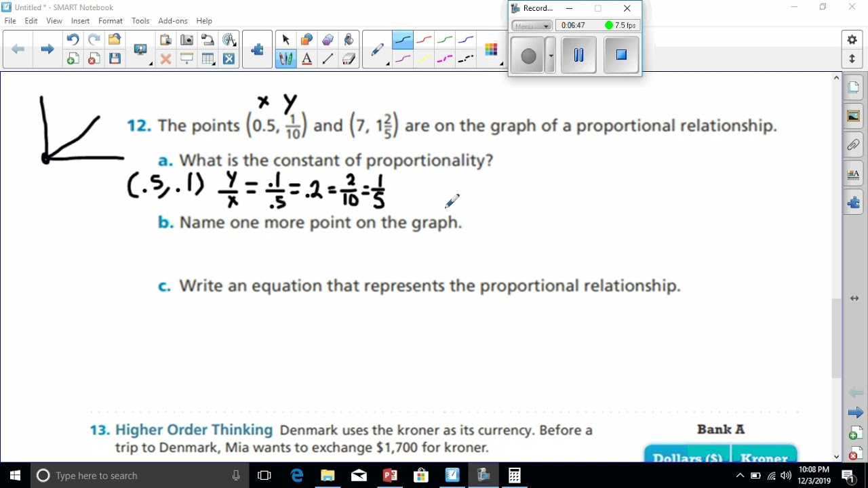Screen dimensions: 868x488
Task: Move the sidebar with double arrow
Action: [854, 298]
